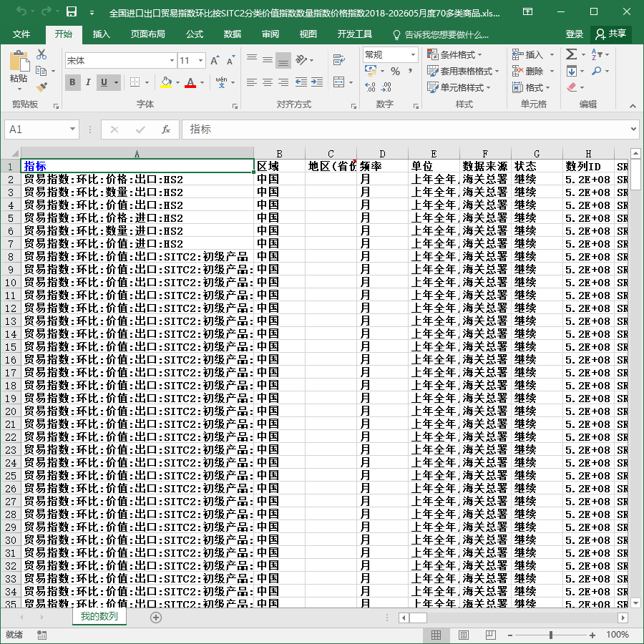The height and width of the screenshot is (644, 644).
Task: Click the Wrap Text icon
Action: pos(339,60)
